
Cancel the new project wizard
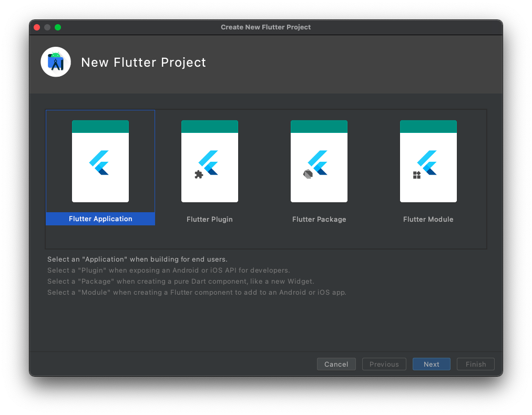(336, 364)
